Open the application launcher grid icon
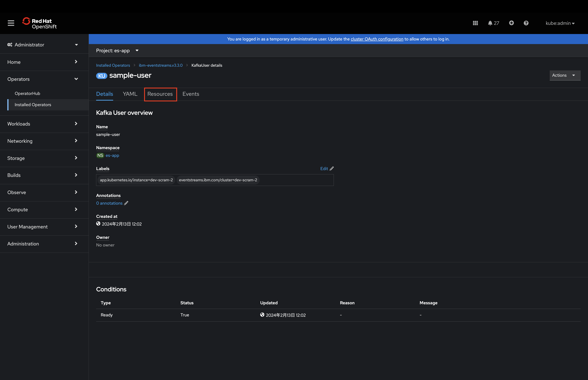 click(x=475, y=23)
